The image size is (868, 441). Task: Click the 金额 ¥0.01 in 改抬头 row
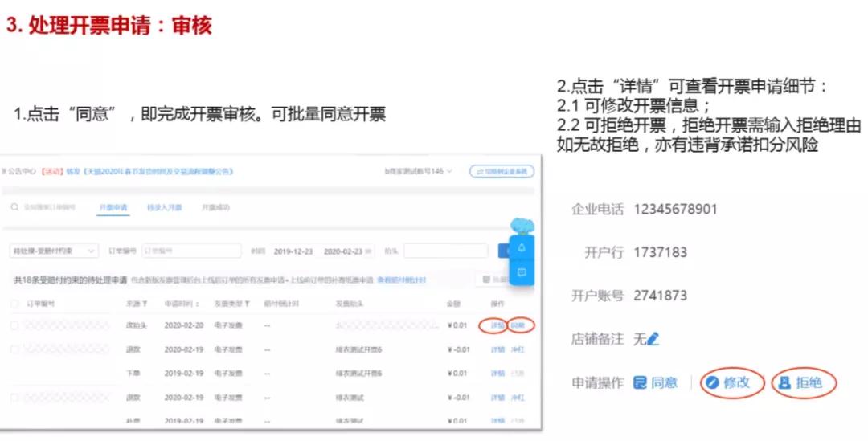point(457,325)
